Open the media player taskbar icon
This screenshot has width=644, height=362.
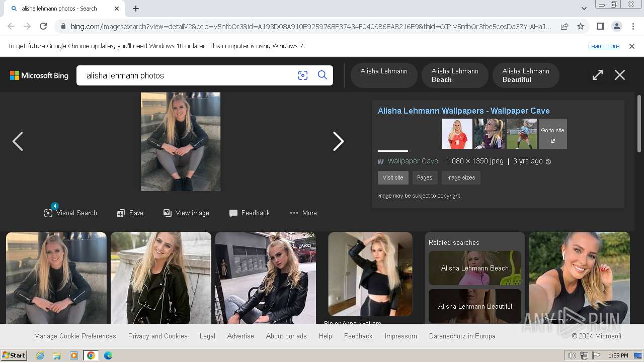[74, 355]
